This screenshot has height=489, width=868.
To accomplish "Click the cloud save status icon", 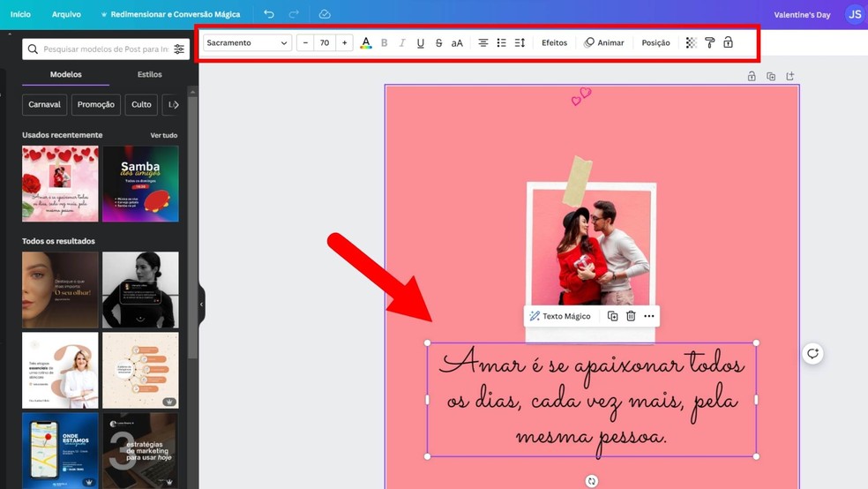I will 325,14.
